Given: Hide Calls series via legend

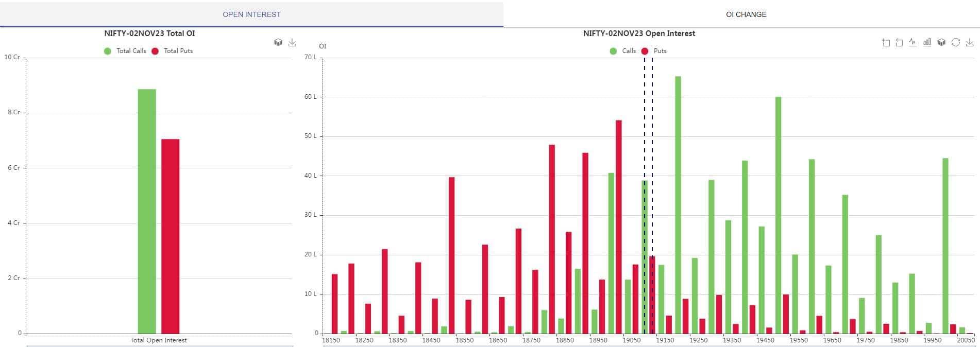Looking at the screenshot, I should coord(623,51).
